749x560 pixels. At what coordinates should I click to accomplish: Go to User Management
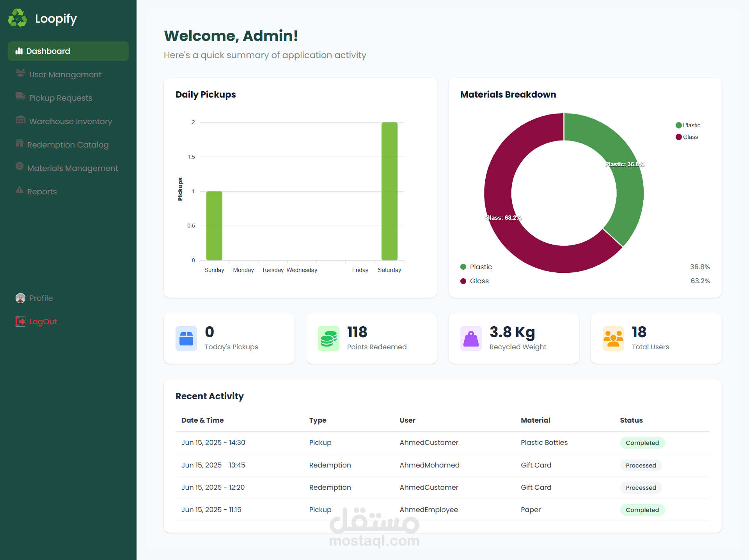[x=68, y=75]
